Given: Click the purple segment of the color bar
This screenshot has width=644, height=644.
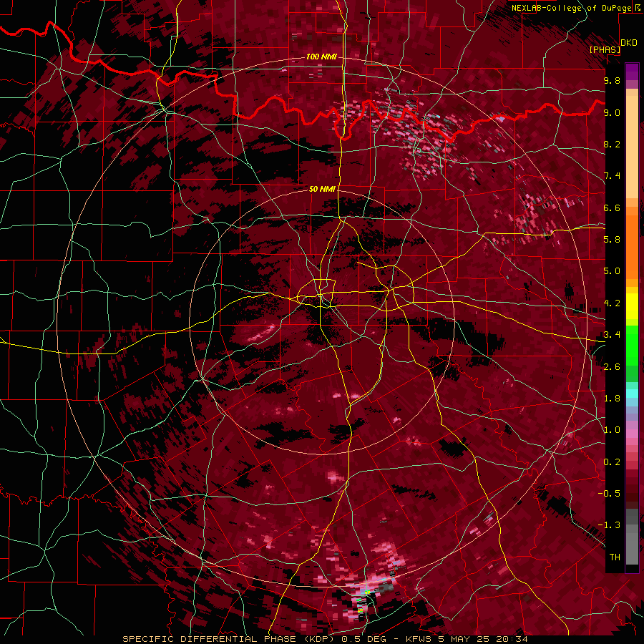Looking at the screenshot, I should (632, 72).
